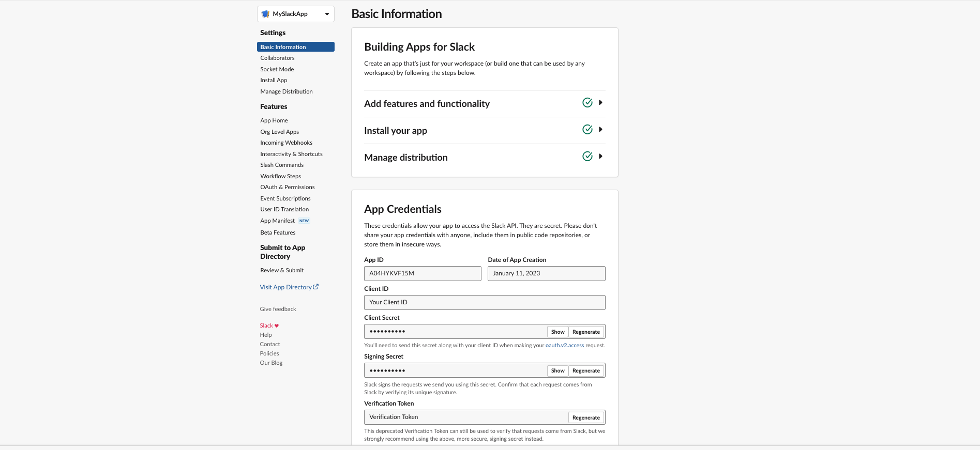Click the NEW badge beside App Manifest
The image size is (980, 450).
304,221
